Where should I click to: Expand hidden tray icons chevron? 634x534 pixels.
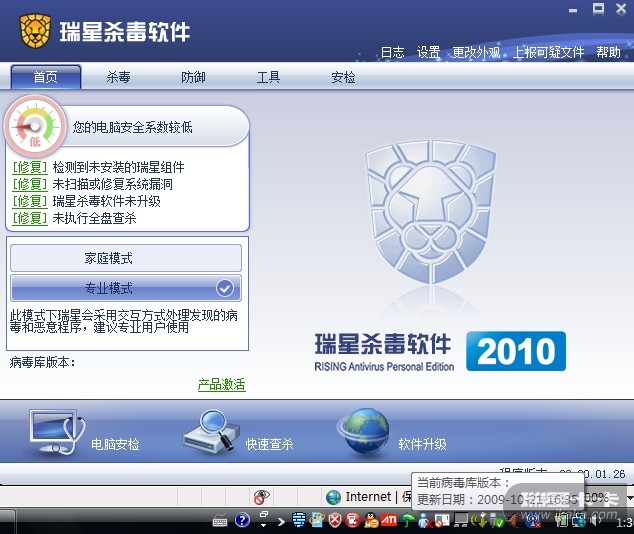click(x=281, y=522)
